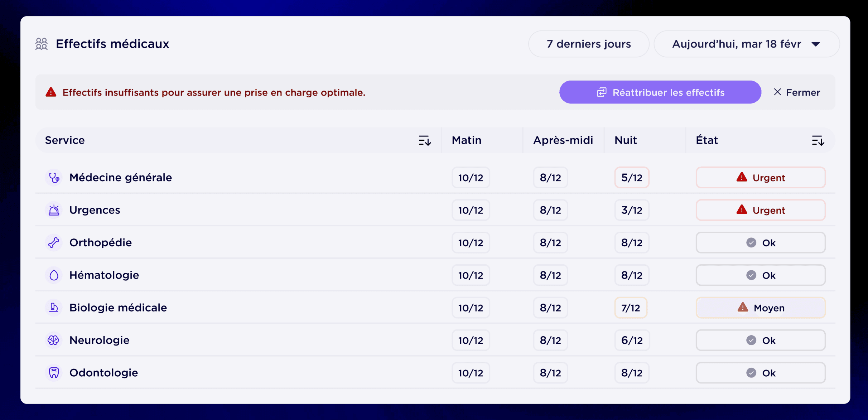Click the Ok status for Neurologie
This screenshot has height=420, width=868.
(761, 341)
